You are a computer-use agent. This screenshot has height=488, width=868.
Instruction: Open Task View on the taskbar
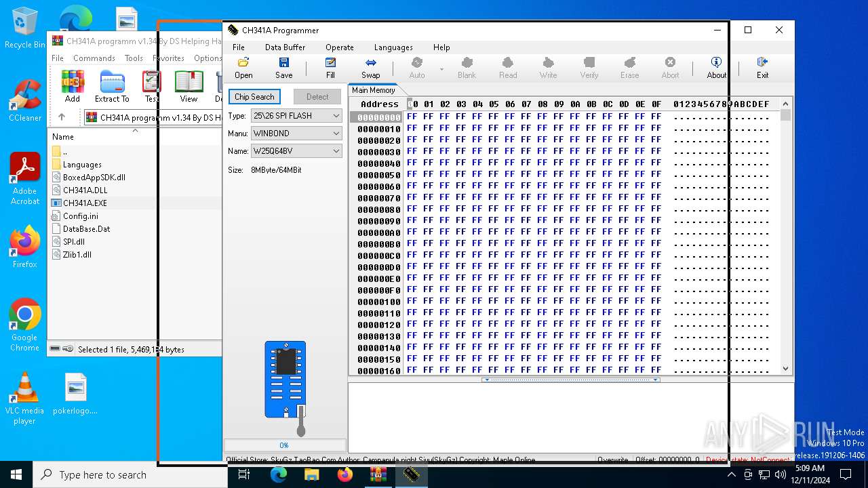pyautogui.click(x=244, y=474)
